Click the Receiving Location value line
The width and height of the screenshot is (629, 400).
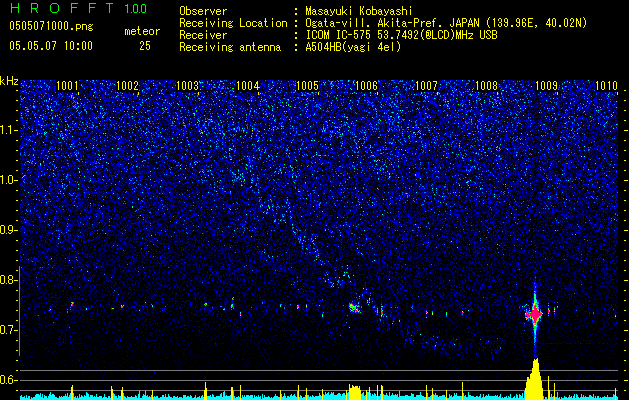point(448,23)
